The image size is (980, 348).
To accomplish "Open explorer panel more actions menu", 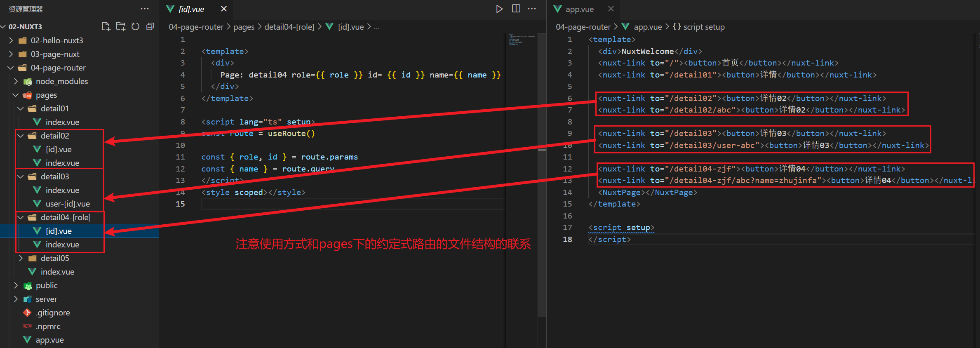I will (145, 9).
